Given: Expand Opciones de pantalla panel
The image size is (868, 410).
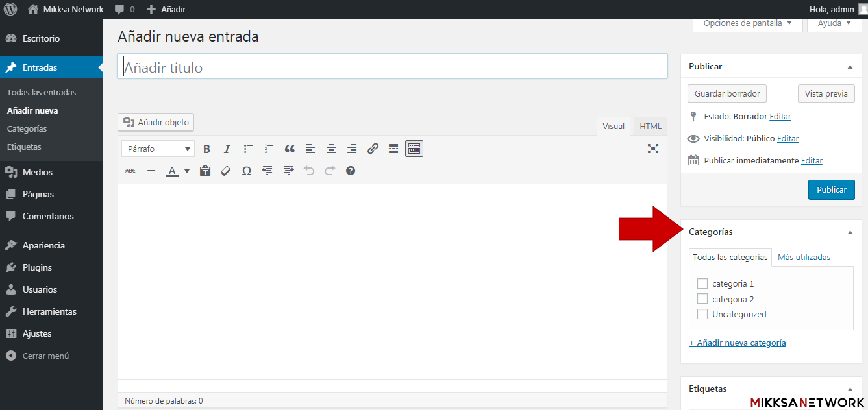Looking at the screenshot, I should (747, 23).
